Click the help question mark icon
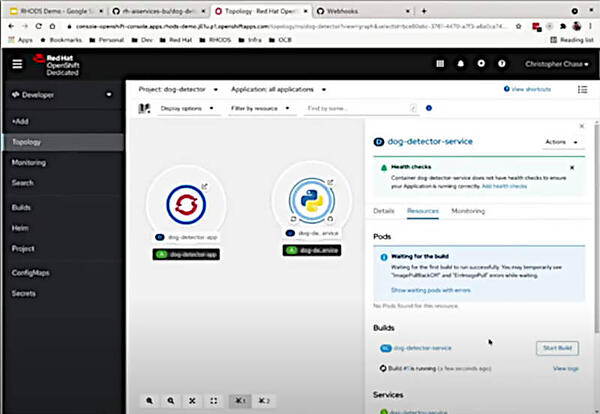This screenshot has width=600, height=414. [502, 64]
